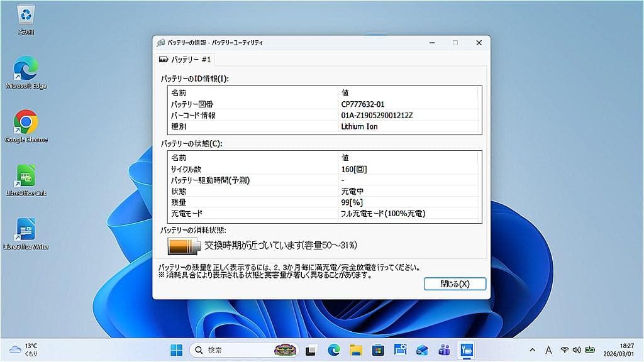
Task: Select the 種別 value Lithium Ion
Action: [359, 126]
